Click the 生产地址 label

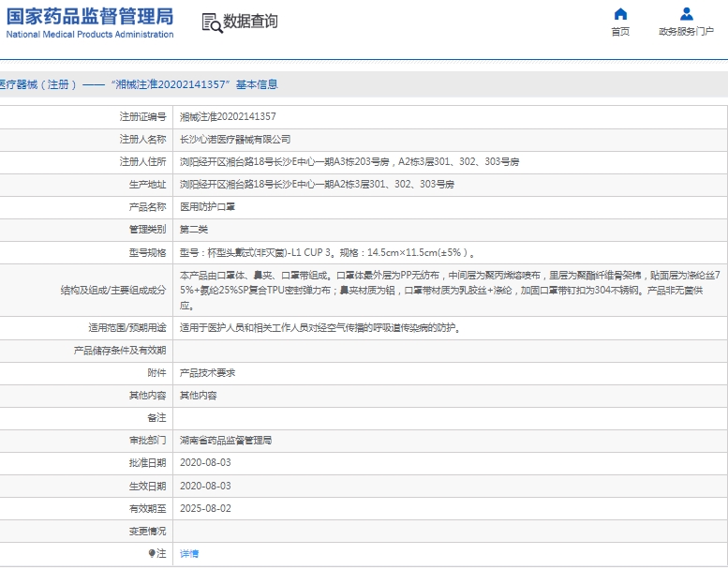point(147,185)
